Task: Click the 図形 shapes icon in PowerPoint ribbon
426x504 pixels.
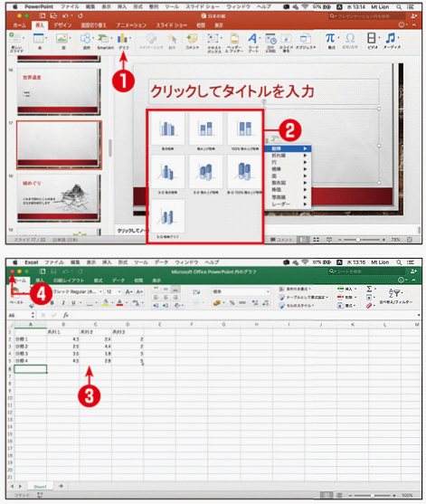Action: click(85, 39)
